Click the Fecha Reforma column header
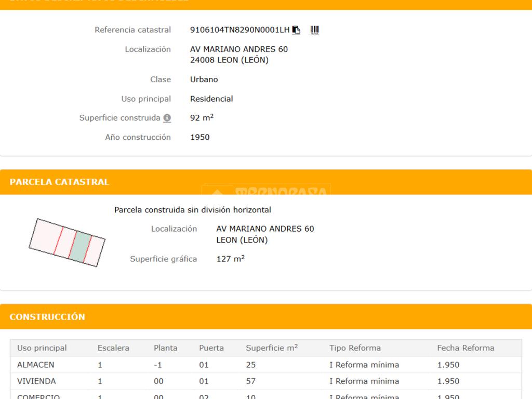 click(x=465, y=348)
